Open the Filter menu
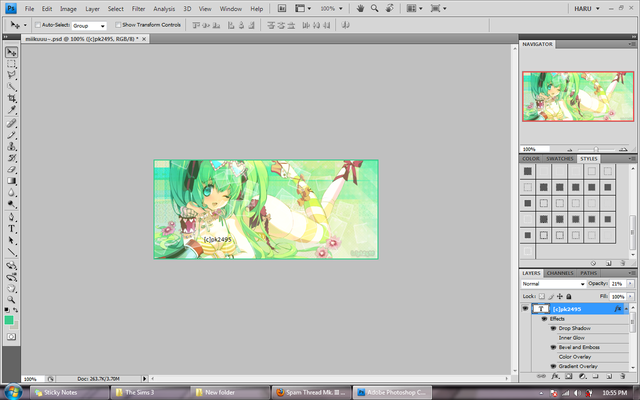Viewport: 640px width, 400px height. tap(138, 9)
